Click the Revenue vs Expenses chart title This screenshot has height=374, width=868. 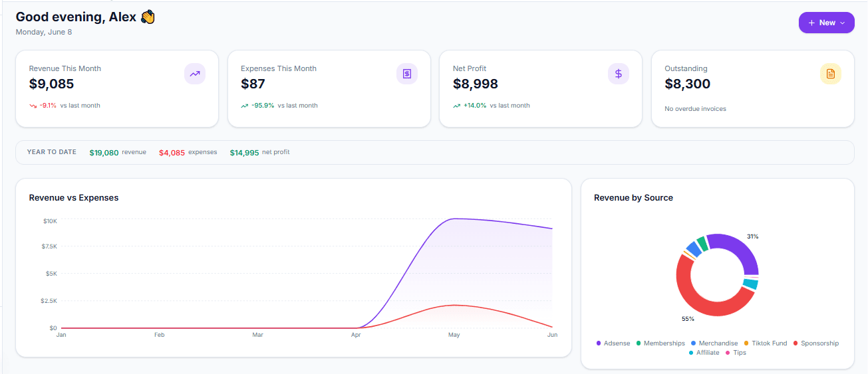[x=74, y=198]
